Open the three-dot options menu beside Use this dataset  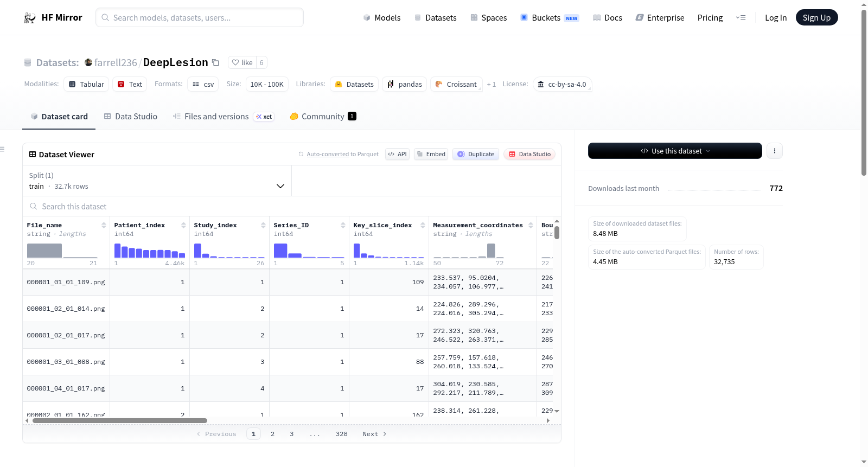[775, 151]
